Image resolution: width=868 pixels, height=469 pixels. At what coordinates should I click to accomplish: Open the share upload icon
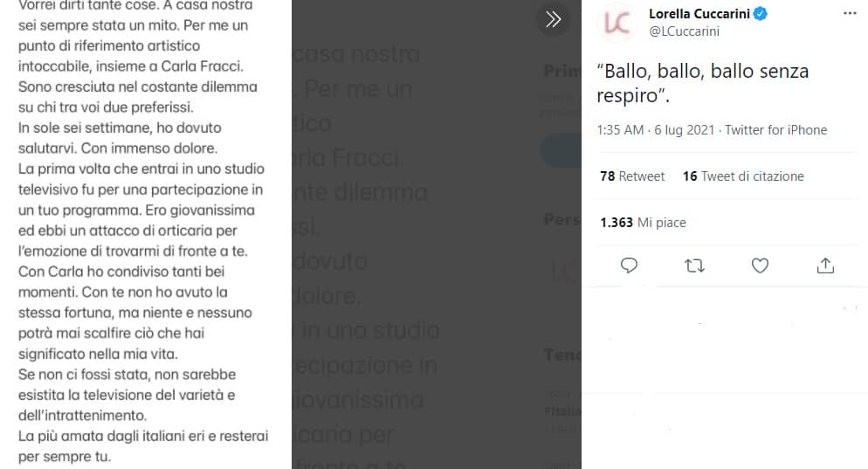[825, 266]
